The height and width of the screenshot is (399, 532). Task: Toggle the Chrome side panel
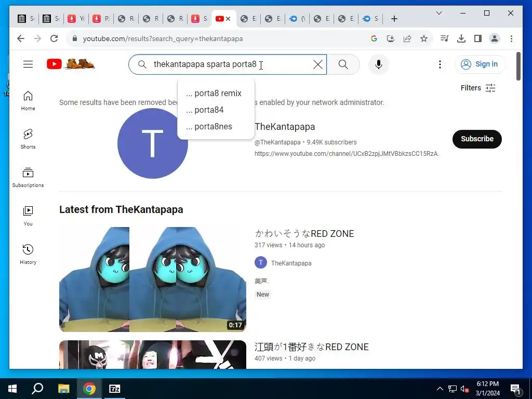(478, 38)
